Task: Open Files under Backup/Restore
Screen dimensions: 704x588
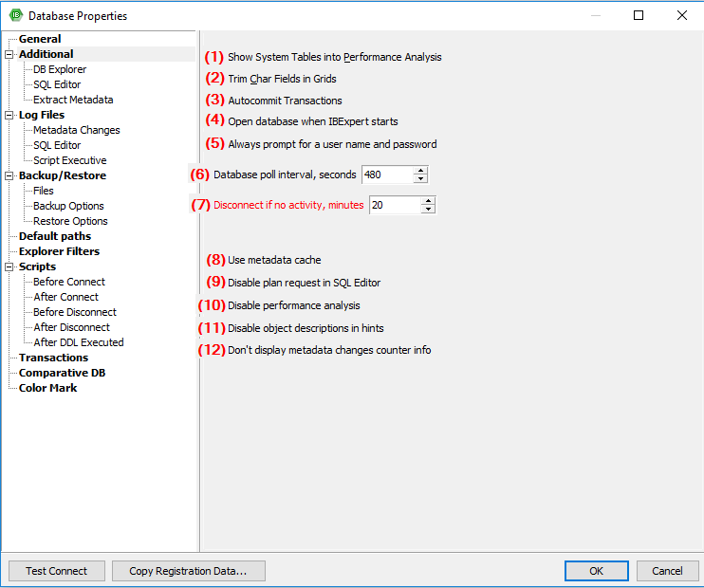Action: [43, 191]
